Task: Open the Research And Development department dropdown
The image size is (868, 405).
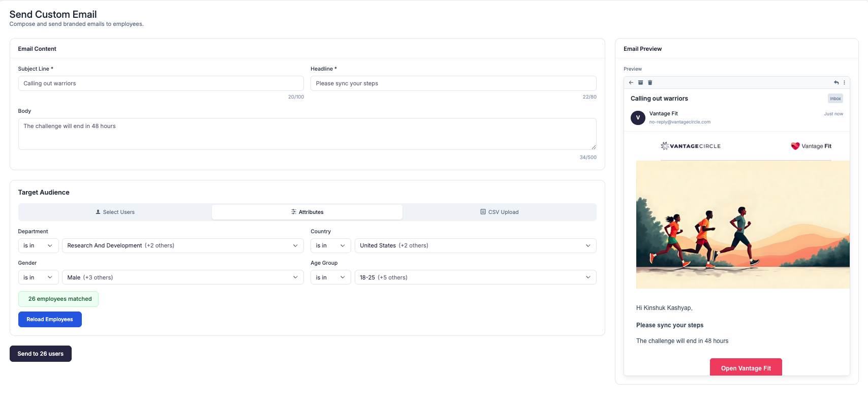Action: click(x=183, y=245)
